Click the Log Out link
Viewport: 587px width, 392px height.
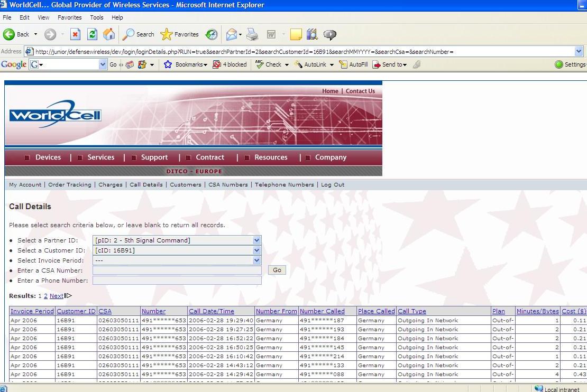pos(333,184)
